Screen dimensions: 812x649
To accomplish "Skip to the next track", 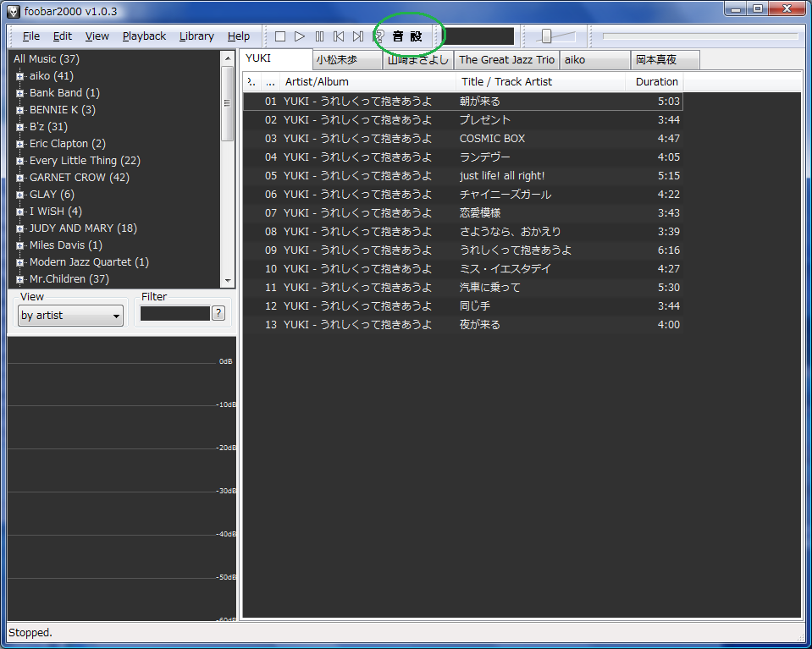I will pyautogui.click(x=358, y=36).
